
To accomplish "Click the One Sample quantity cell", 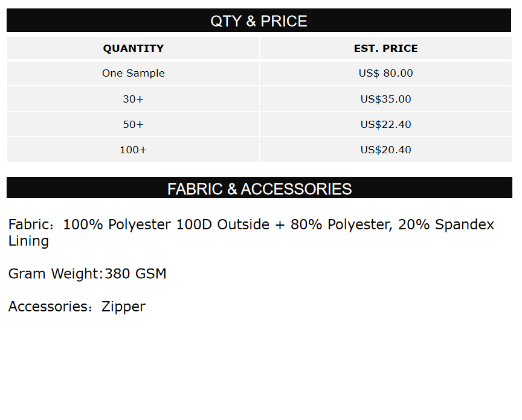I will tap(133, 73).
